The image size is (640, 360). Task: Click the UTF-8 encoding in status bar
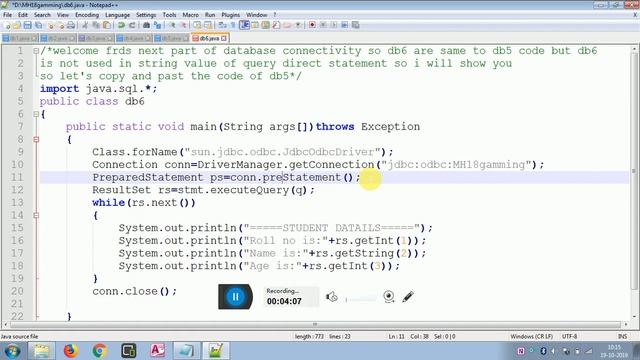click(x=569, y=336)
